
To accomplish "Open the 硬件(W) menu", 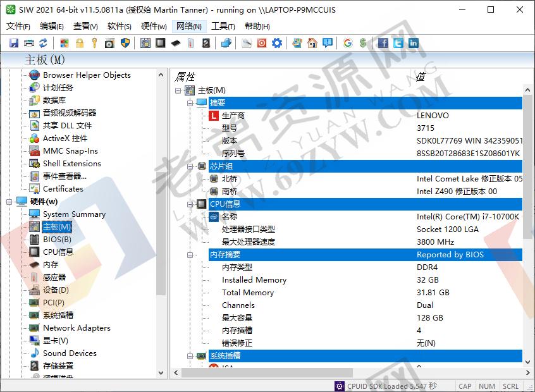I will pos(154,27).
